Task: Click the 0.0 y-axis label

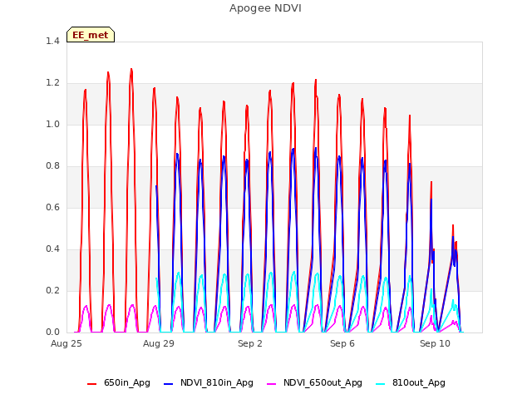Action: [52, 332]
